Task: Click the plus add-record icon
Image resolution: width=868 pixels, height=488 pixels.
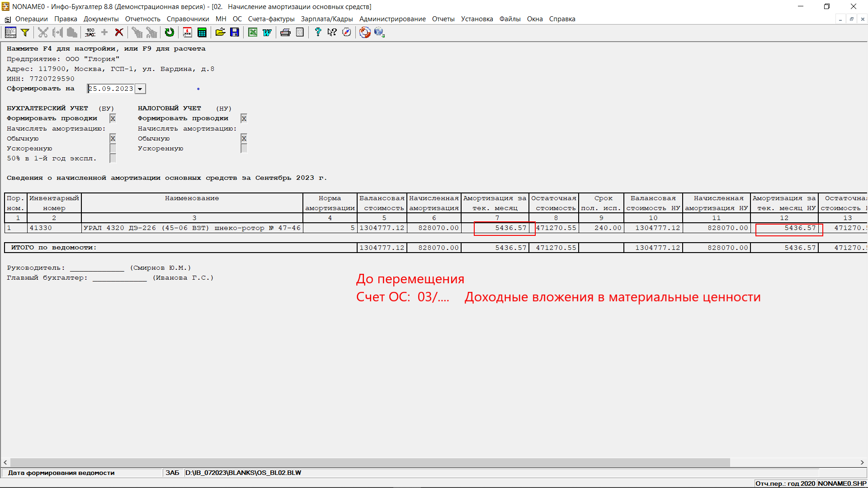Action: pyautogui.click(x=104, y=32)
